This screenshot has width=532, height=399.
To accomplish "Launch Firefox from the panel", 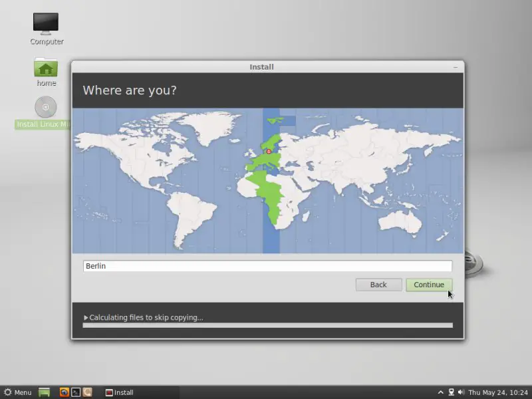I will pos(64,392).
